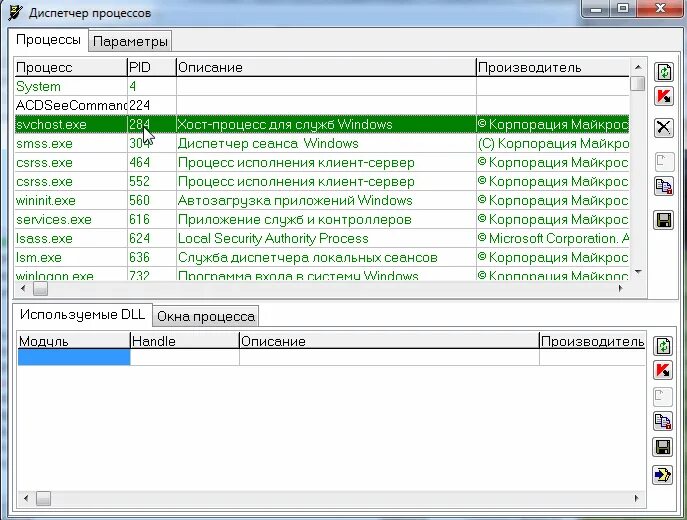Select the ACDSeeCommand process row
687x520 pixels.
[322, 105]
